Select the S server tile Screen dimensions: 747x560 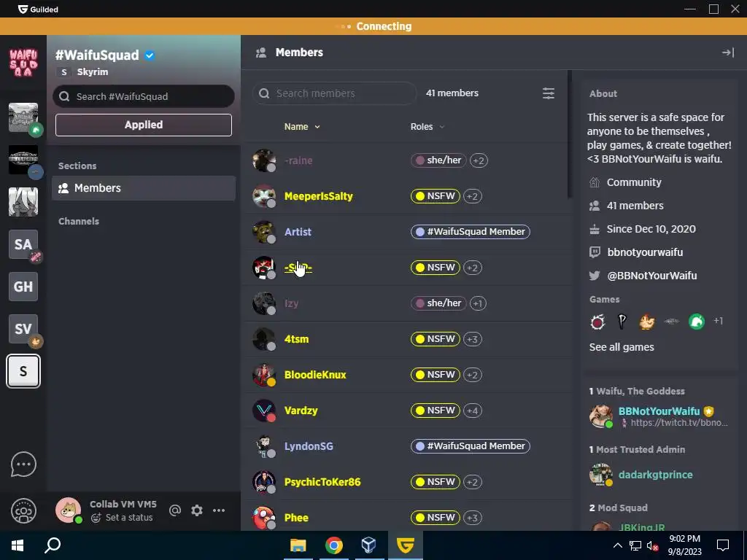point(23,371)
